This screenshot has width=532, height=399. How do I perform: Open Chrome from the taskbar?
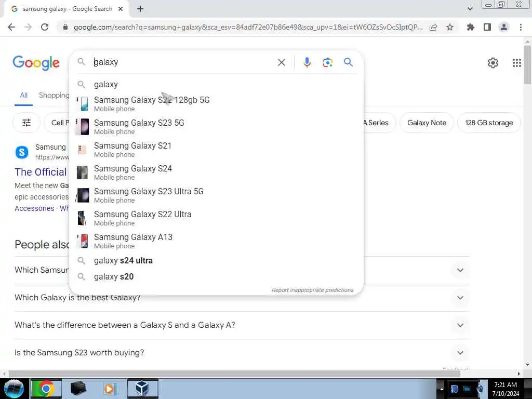tap(46, 389)
